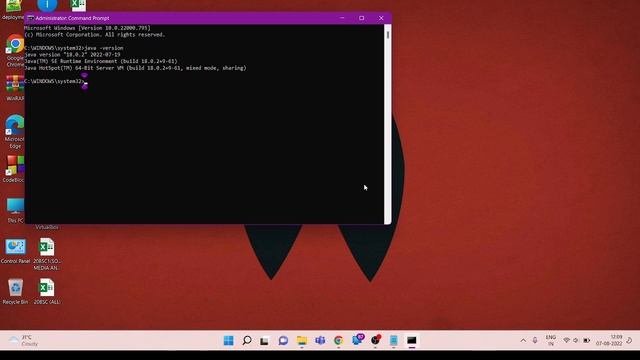This screenshot has width=640, height=360.
Task: Open Microsoft Teams on the taskbar
Action: pyautogui.click(x=320, y=340)
